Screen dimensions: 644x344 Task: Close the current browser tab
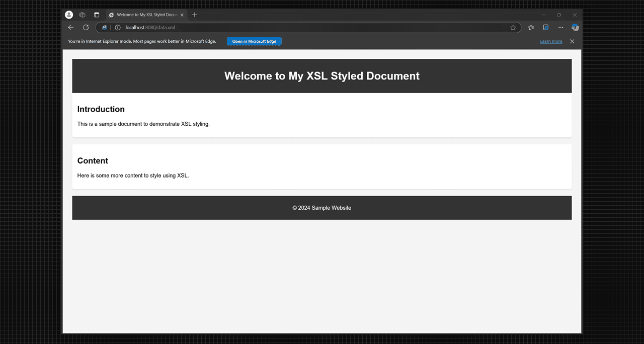(x=182, y=15)
